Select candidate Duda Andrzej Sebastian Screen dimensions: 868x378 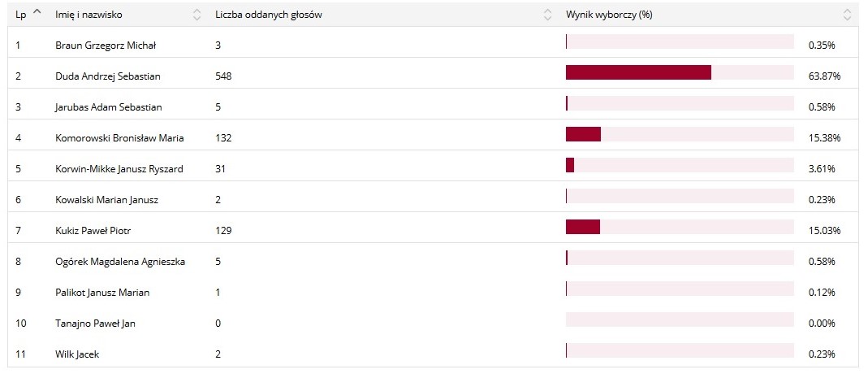click(108, 76)
